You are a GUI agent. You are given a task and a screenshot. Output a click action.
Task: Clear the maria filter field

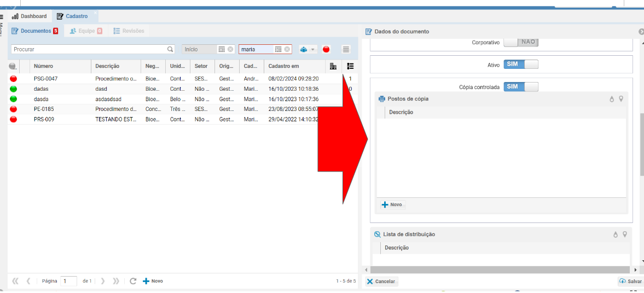[287, 49]
